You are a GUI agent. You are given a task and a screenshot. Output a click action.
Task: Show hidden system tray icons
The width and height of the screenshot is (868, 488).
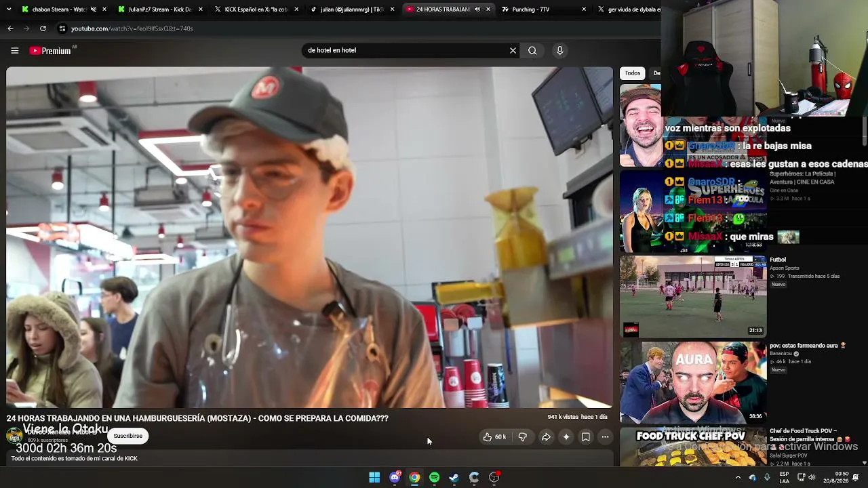pyautogui.click(x=738, y=477)
